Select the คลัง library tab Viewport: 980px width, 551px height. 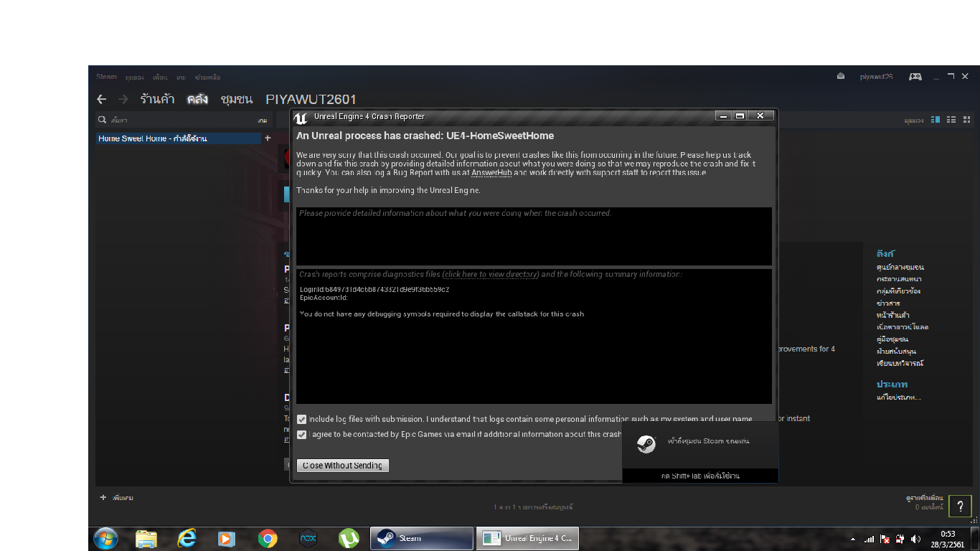click(x=197, y=99)
